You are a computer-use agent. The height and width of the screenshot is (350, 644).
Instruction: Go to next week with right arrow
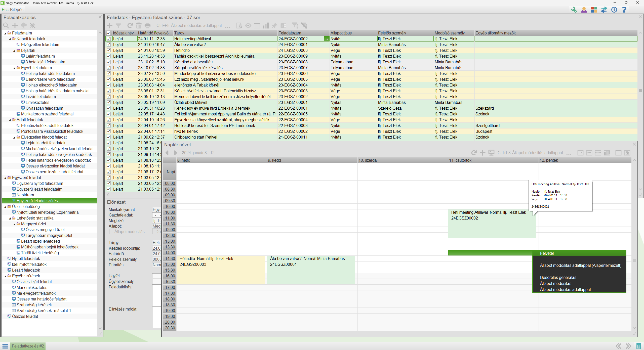(176, 153)
